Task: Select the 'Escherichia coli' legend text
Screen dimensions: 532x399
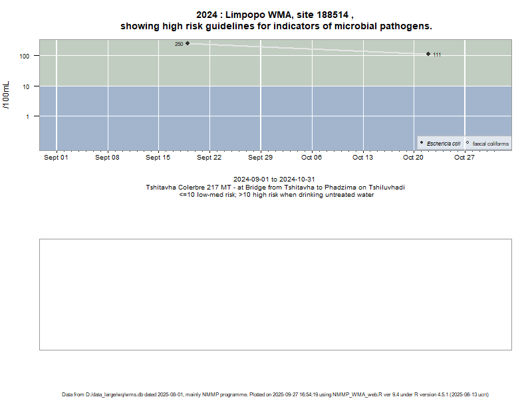Action: pyautogui.click(x=444, y=144)
